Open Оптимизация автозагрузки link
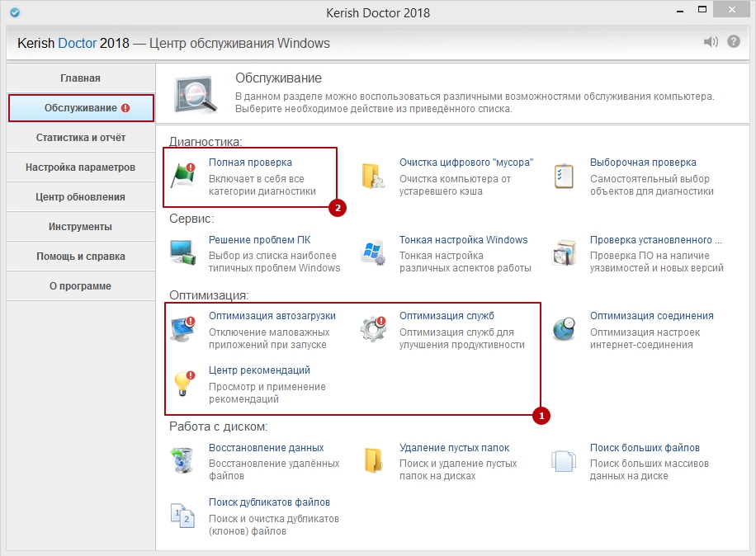The image size is (756, 556). tap(272, 316)
